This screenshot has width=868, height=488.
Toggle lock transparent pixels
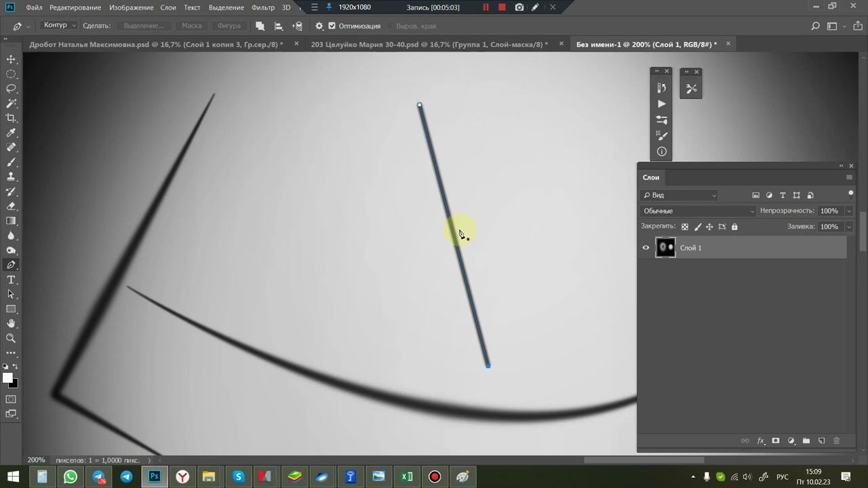pos(685,227)
